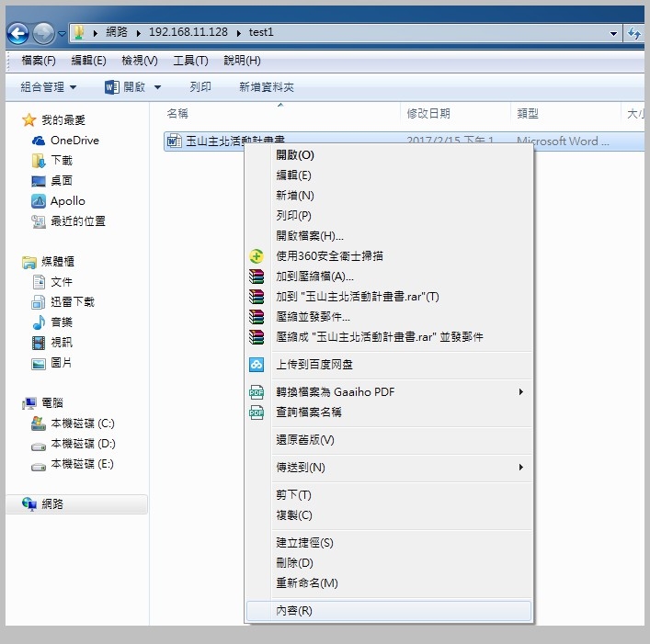650x644 pixels.
Task: Open the 文件 library
Action: point(52,282)
